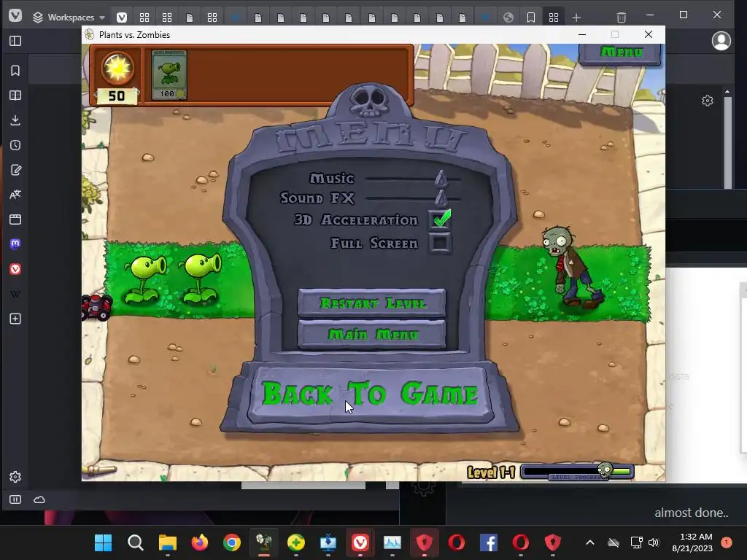The height and width of the screenshot is (560, 747).
Task: Adjust the Sound FX volume slider
Action: [441, 198]
